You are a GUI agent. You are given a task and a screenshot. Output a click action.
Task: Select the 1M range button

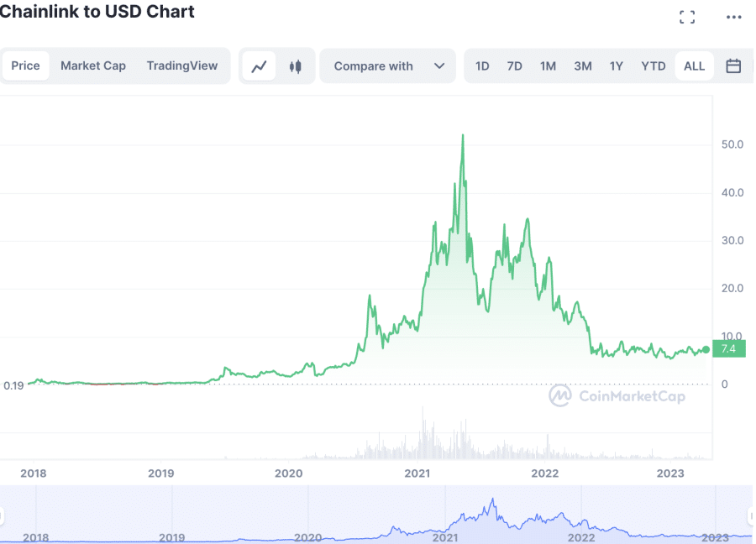[548, 65]
